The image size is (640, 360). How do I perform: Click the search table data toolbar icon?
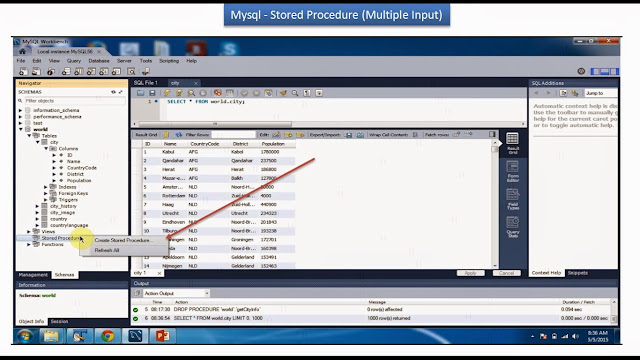pos(131,71)
